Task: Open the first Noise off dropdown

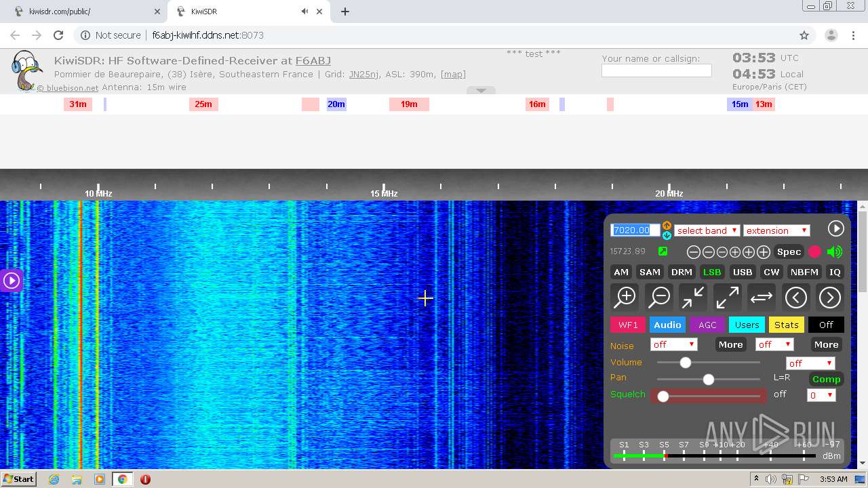Action: [673, 344]
